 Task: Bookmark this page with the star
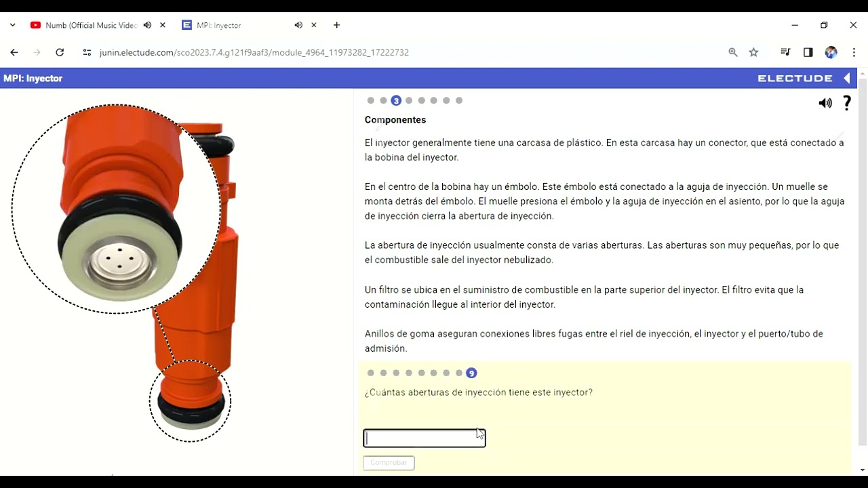753,52
